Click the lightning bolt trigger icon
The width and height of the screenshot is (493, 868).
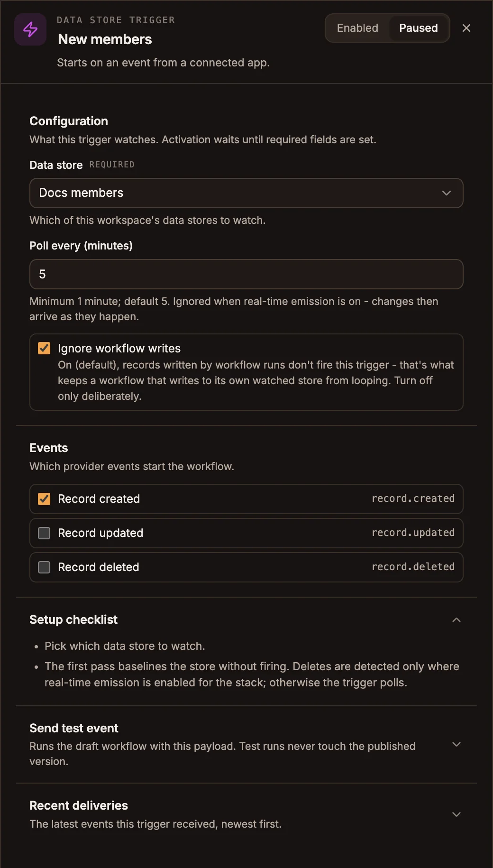pyautogui.click(x=30, y=29)
